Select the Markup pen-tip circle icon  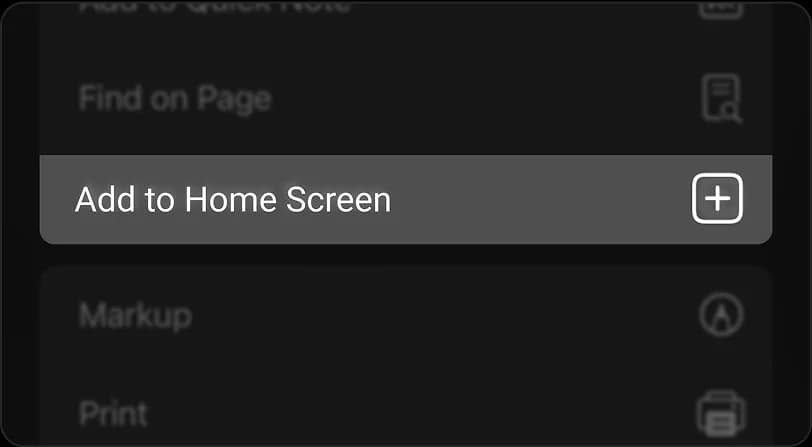pos(721,314)
